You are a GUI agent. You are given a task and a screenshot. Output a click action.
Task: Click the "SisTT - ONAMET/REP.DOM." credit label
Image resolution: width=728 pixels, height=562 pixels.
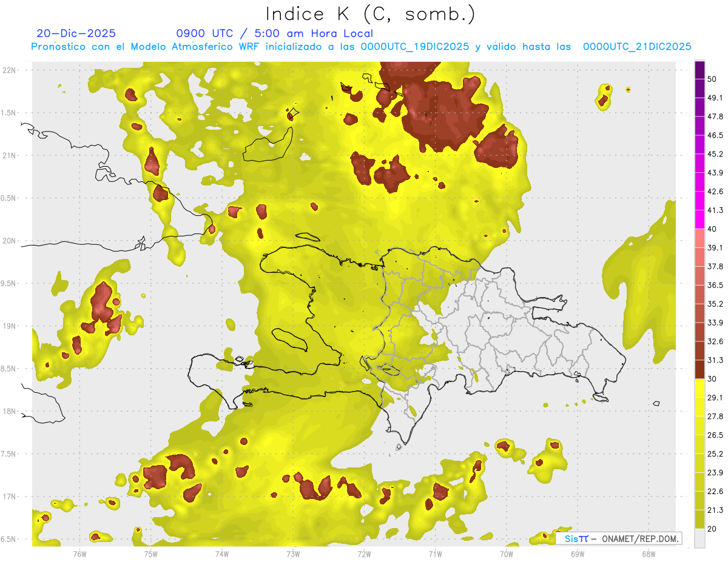(619, 538)
